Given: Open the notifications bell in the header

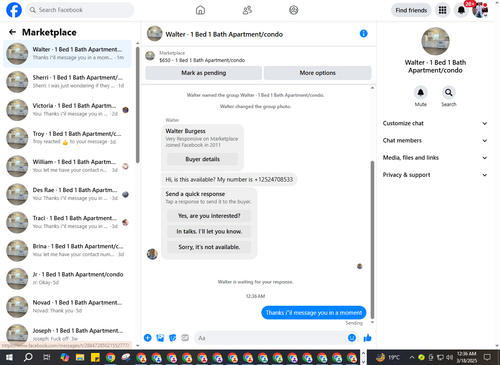Looking at the screenshot, I should (461, 10).
